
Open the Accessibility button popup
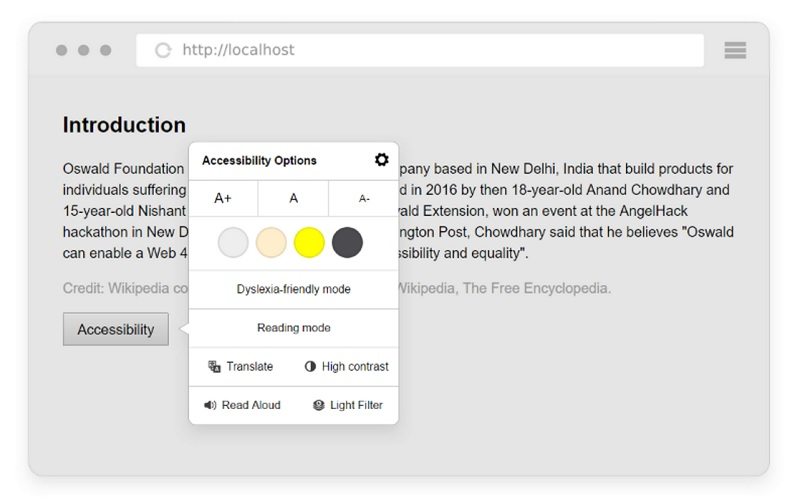(116, 330)
